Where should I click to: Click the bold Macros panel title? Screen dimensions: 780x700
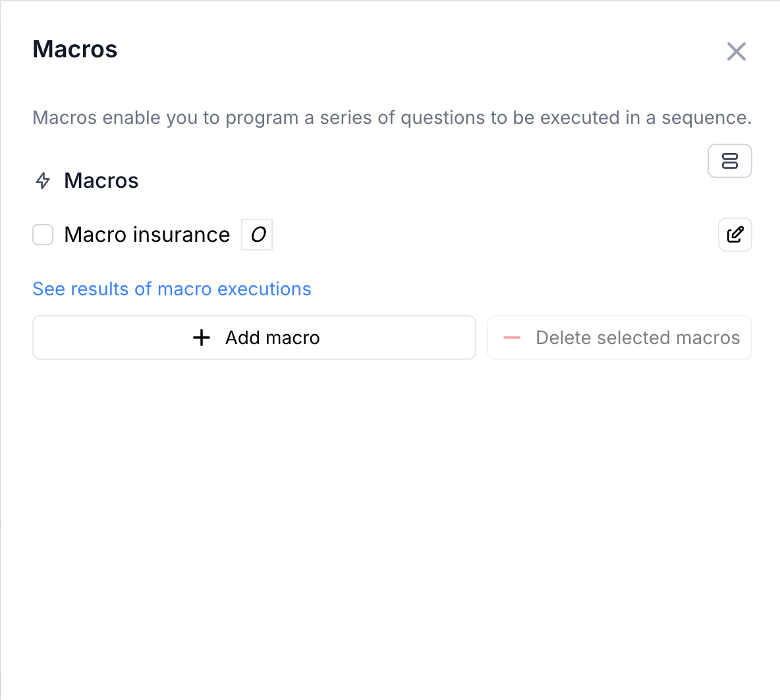click(75, 49)
